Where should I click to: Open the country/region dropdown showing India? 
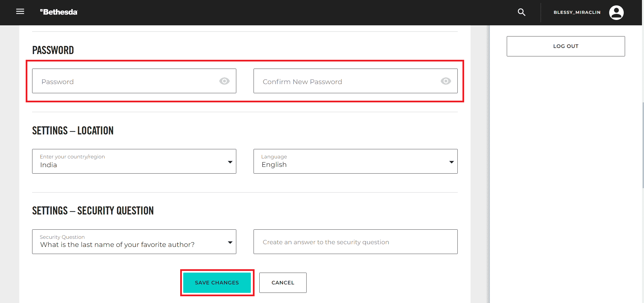pos(134,161)
